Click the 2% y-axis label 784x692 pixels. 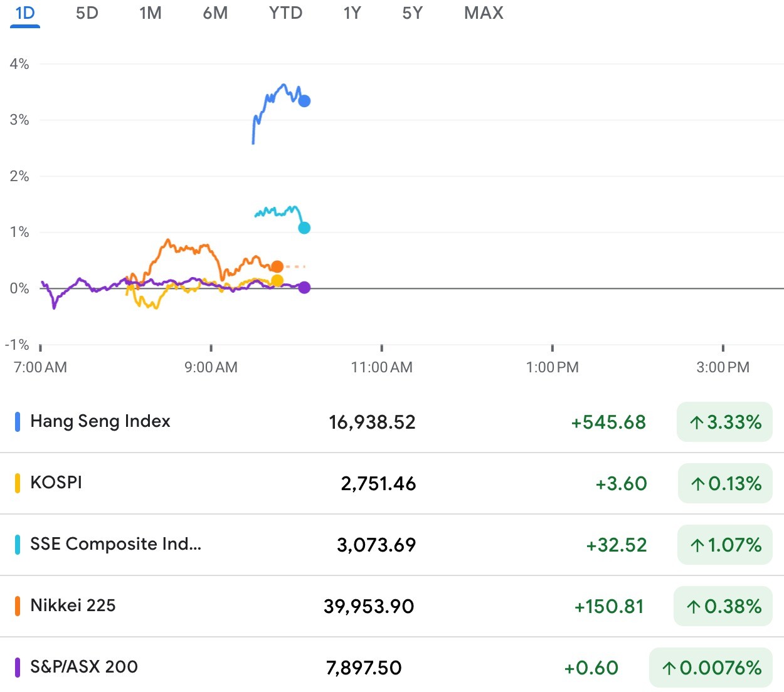point(19,176)
